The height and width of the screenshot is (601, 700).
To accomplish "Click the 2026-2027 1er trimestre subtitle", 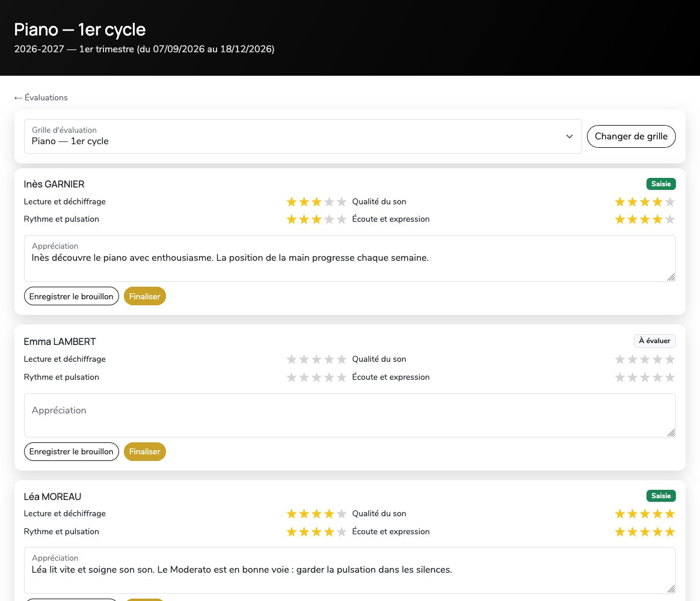I will (x=144, y=49).
